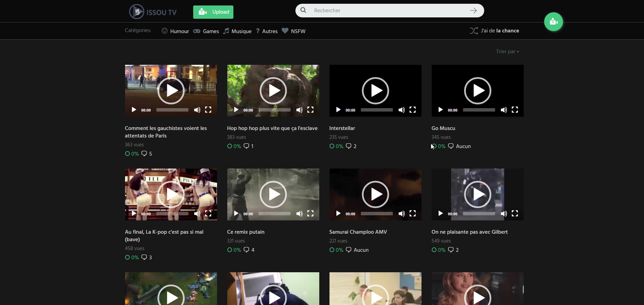Open Hop hop hop video in fullscreen
The height and width of the screenshot is (305, 644).
[310, 110]
